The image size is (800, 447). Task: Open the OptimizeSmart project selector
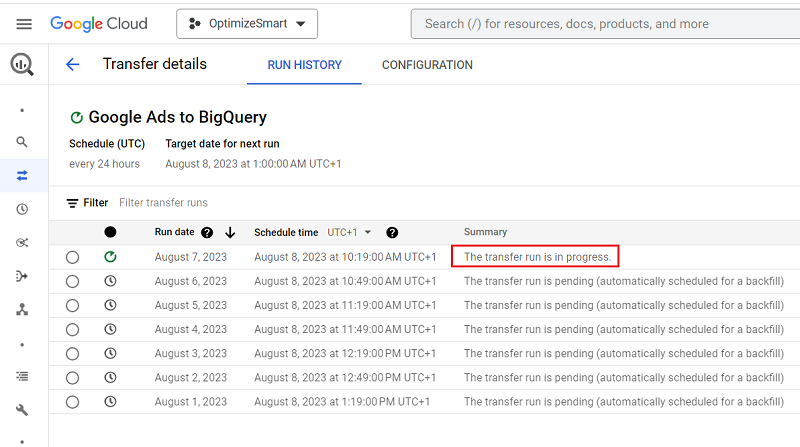247,23
